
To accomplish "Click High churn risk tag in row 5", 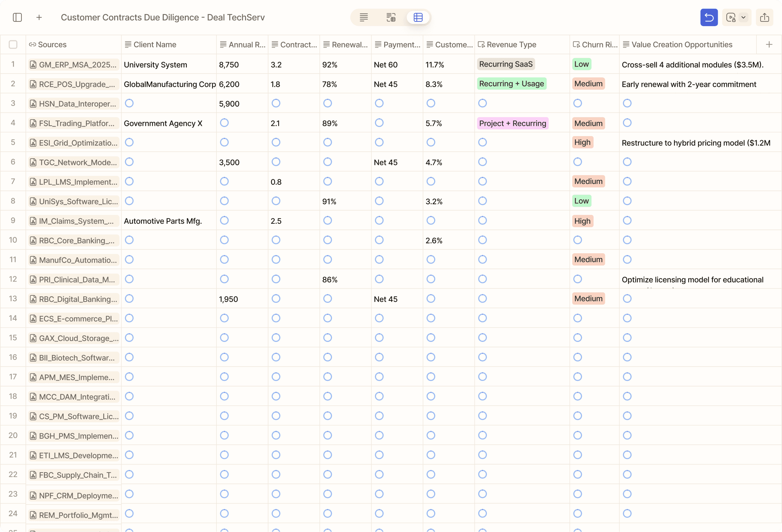I will (582, 143).
